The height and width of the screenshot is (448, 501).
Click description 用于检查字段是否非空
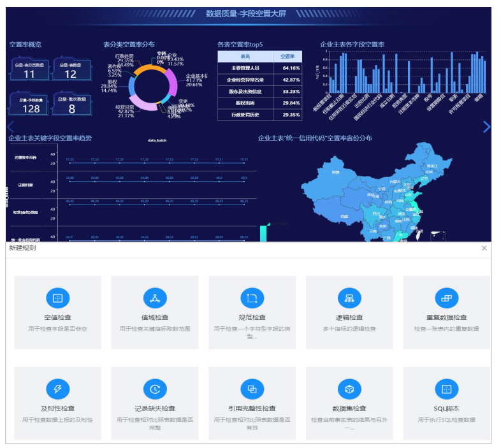click(57, 329)
